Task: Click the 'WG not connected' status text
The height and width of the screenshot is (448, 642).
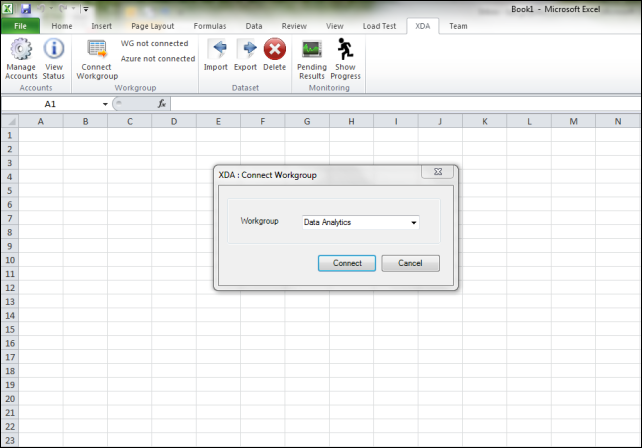Action: tap(154, 43)
